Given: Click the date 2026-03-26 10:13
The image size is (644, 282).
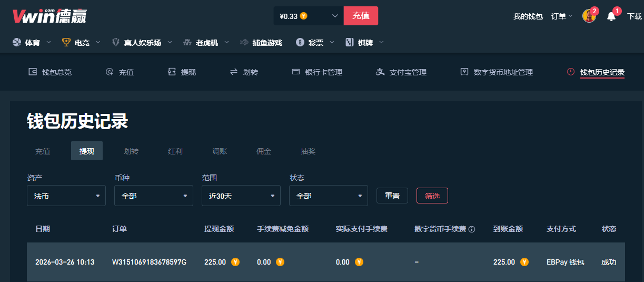Looking at the screenshot, I should pos(65,262).
